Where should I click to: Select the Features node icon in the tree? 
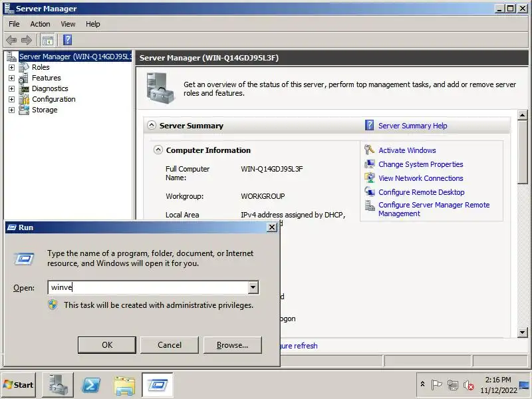tap(24, 78)
